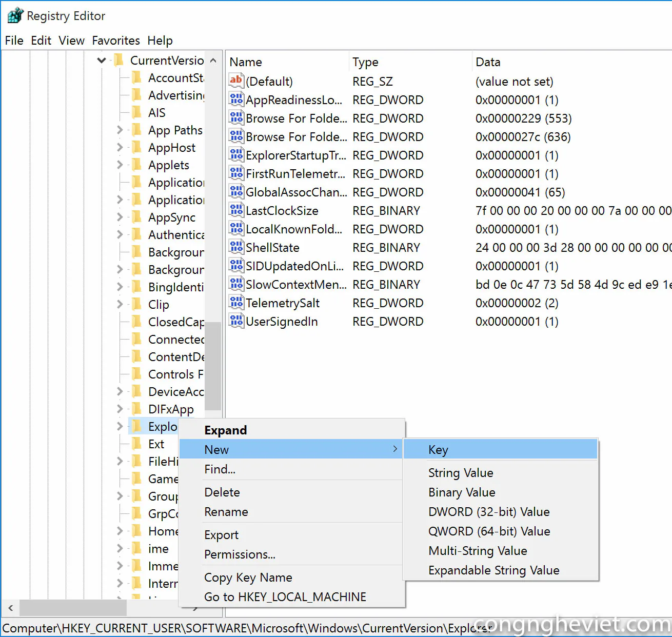Sort values by the Type column header
The image size is (672, 637).
pos(410,62)
